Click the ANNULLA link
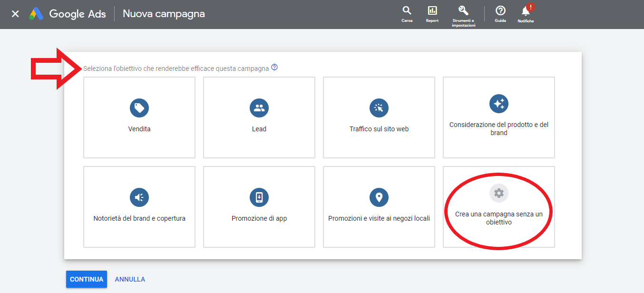The width and height of the screenshot is (644, 293). pos(130,279)
